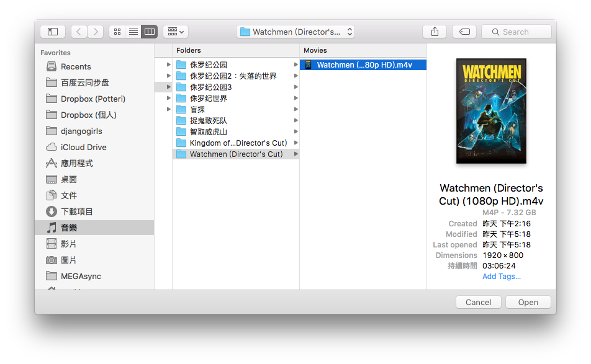Open the Watchmen (Director's...) path dropdown
The image size is (591, 364).
click(x=295, y=32)
